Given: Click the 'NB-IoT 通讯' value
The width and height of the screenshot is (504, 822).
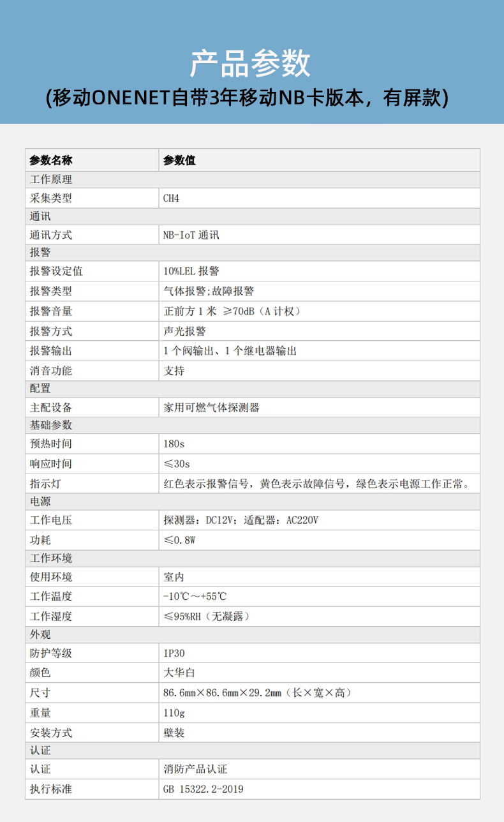Looking at the screenshot, I should point(191,235).
